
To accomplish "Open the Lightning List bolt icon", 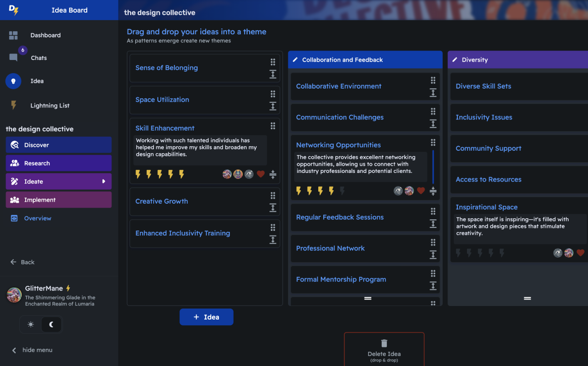I will coord(14,105).
